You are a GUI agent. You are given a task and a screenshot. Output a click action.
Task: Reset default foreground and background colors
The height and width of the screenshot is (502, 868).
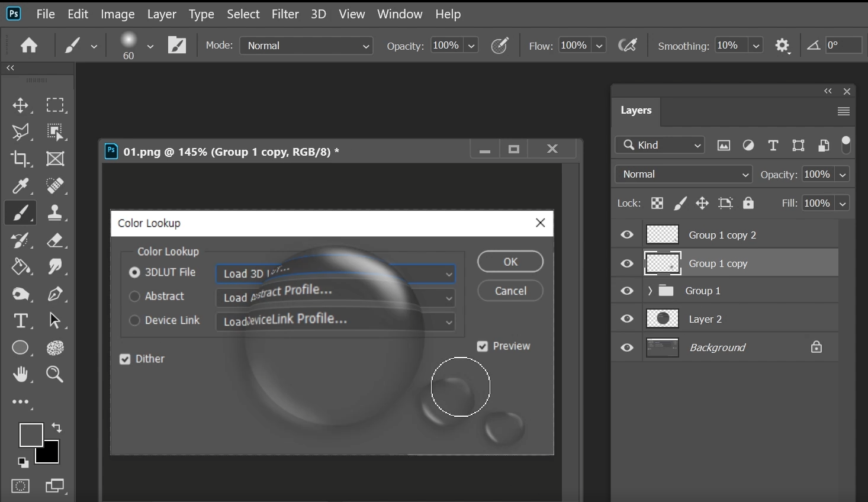tap(22, 462)
